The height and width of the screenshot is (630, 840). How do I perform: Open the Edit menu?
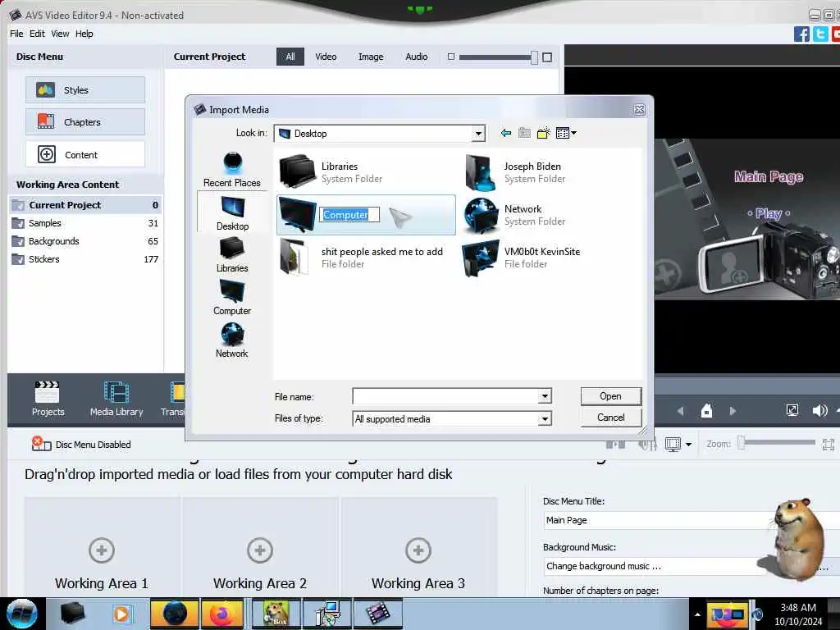[x=37, y=34]
